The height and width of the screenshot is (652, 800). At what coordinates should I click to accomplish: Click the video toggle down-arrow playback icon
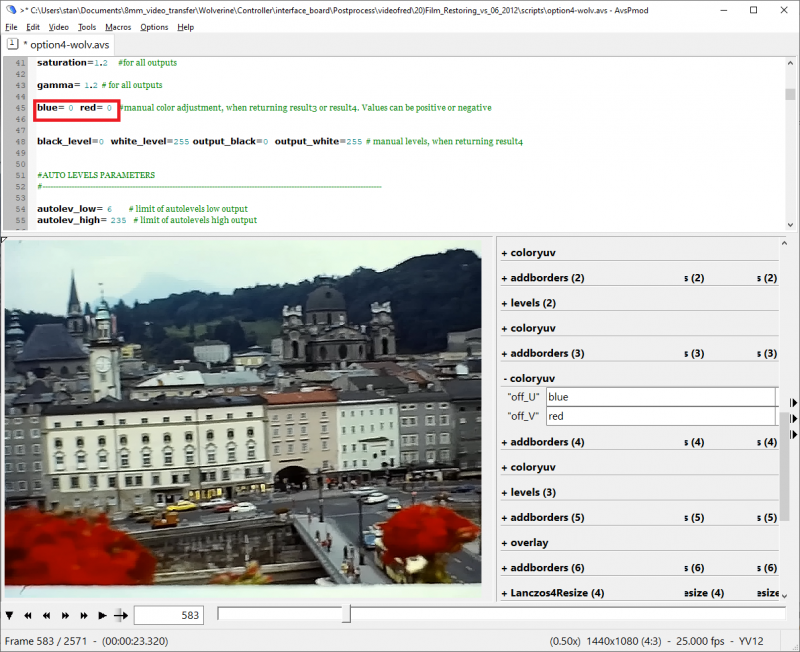[x=9, y=616]
